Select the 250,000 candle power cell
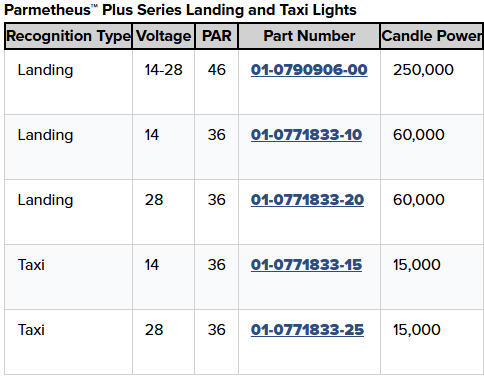484x376 pixels. tap(423, 70)
